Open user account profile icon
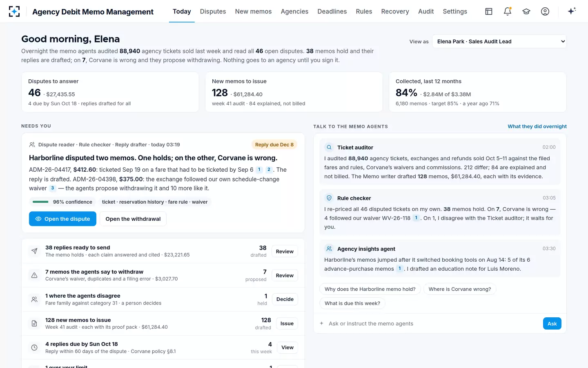 tap(545, 11)
